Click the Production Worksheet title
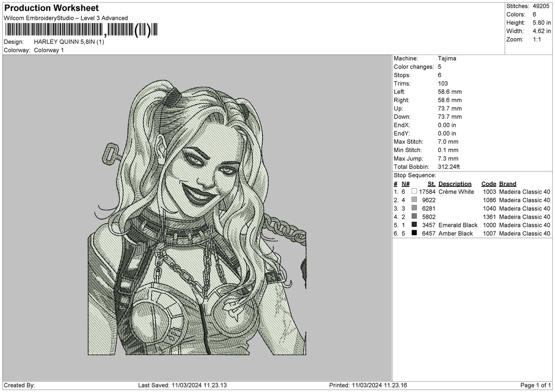 [x=51, y=8]
